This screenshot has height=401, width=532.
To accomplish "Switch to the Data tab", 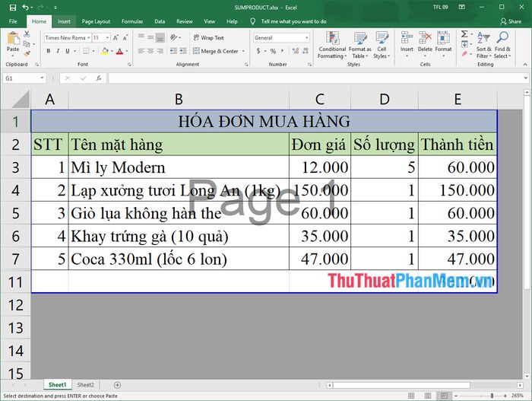I will point(160,21).
